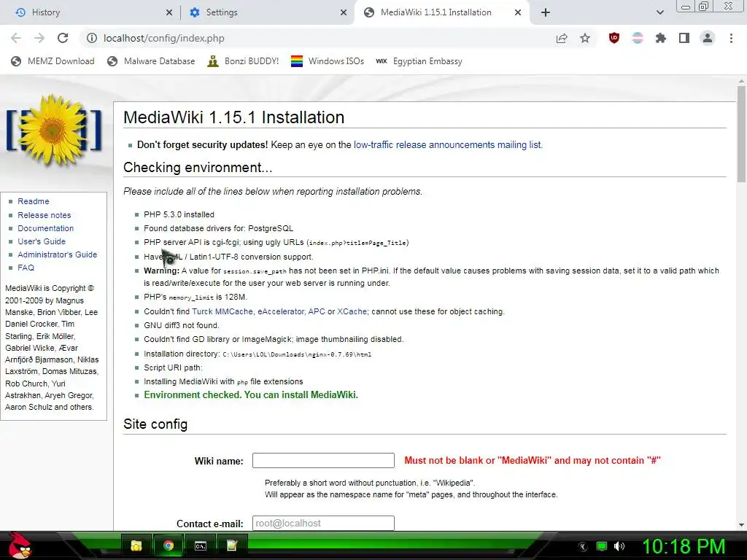Screen dimensions: 747x560
Task: Select 'Environment checked. You can install MediaWiki.' text
Action: [x=251, y=394]
